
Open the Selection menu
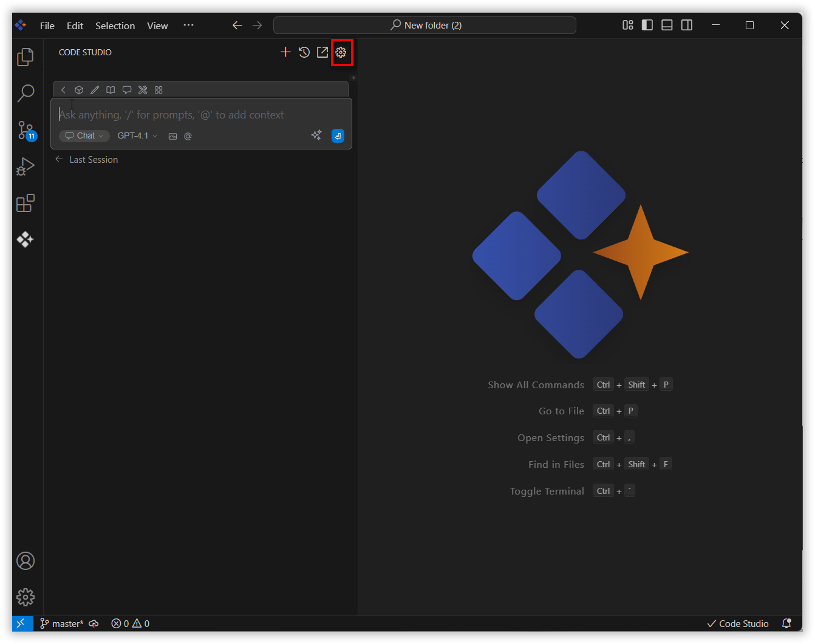click(x=115, y=26)
